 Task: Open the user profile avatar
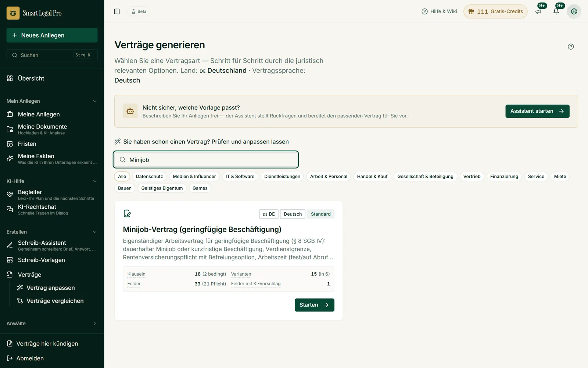[x=574, y=11]
